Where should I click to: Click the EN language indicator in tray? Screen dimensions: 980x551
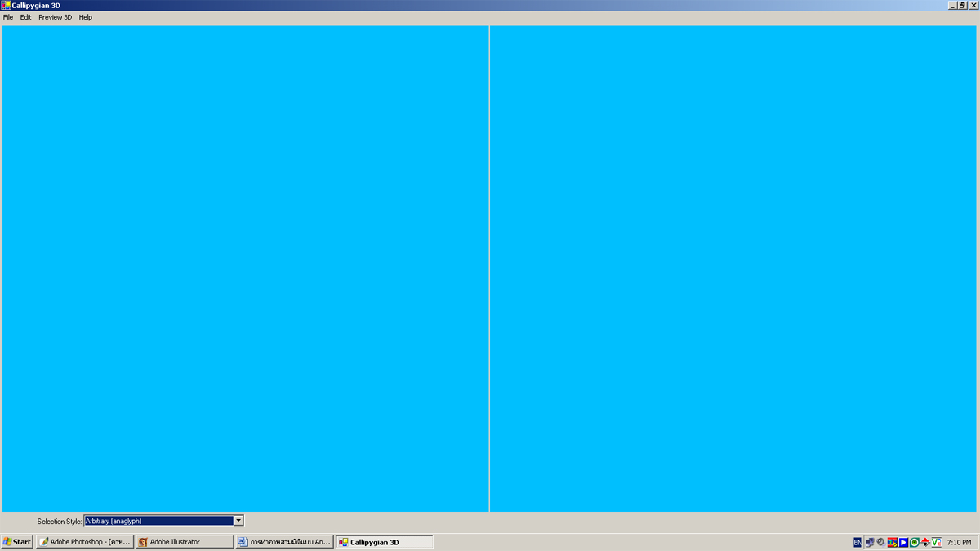(x=857, y=542)
